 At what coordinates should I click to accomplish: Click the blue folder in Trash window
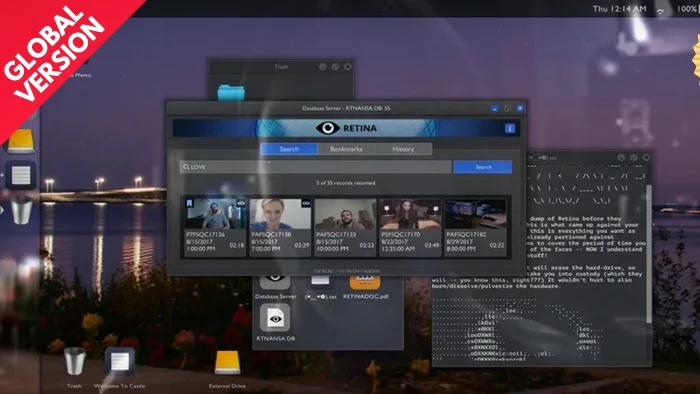pyautogui.click(x=231, y=93)
